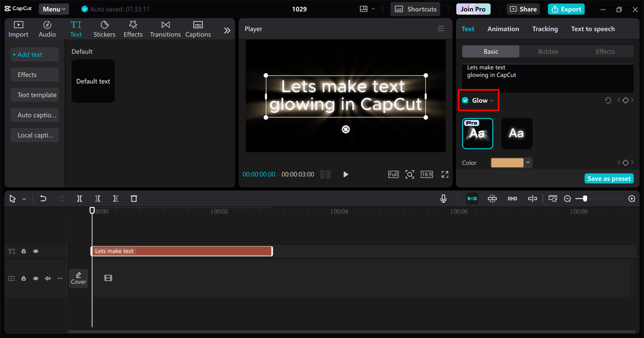Open Text template in left sidebar
This screenshot has width=644, height=338.
click(35, 95)
